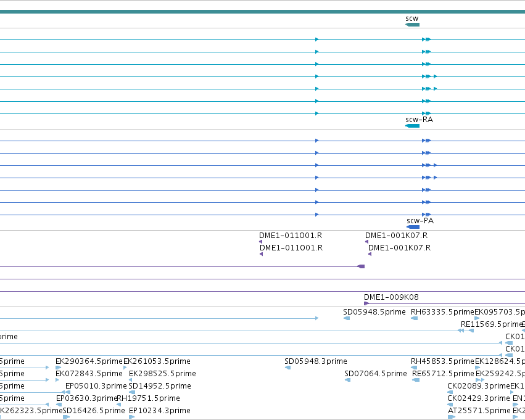Open the scw-RA transcript label
The height and width of the screenshot is (420, 525).
click(419, 120)
